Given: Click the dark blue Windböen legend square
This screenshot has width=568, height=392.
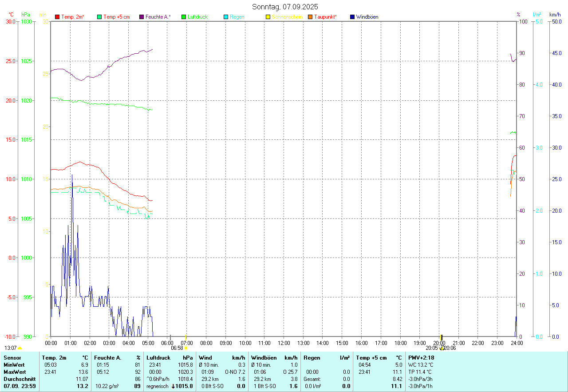Looking at the screenshot, I should point(352,17).
